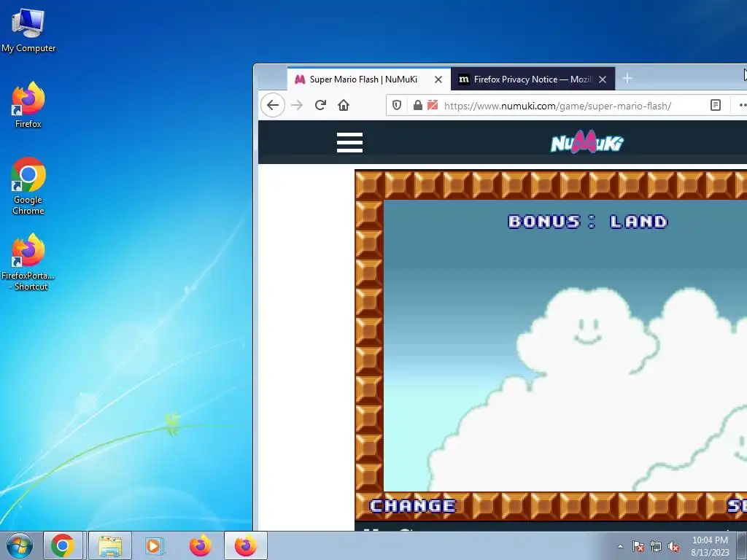Viewport: 747px width, 560px height.
Task: Open Windows Explorer from the taskbar
Action: (x=110, y=545)
